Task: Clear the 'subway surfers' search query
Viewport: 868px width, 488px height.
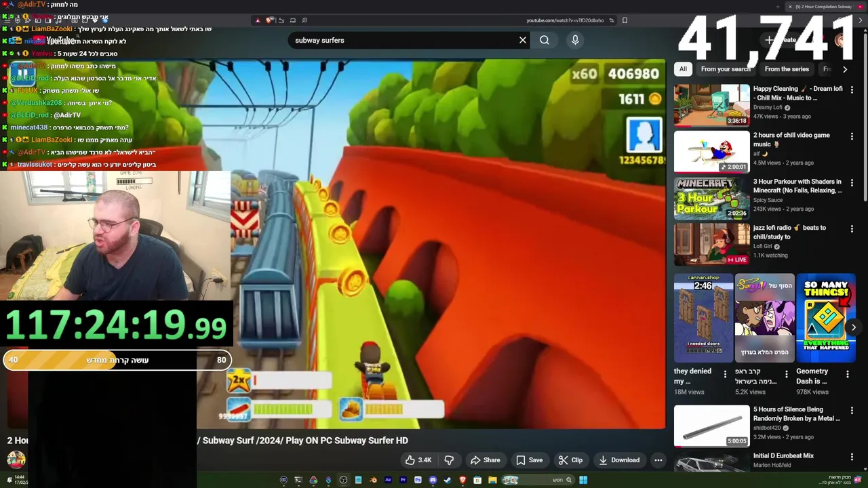Action: (523, 40)
